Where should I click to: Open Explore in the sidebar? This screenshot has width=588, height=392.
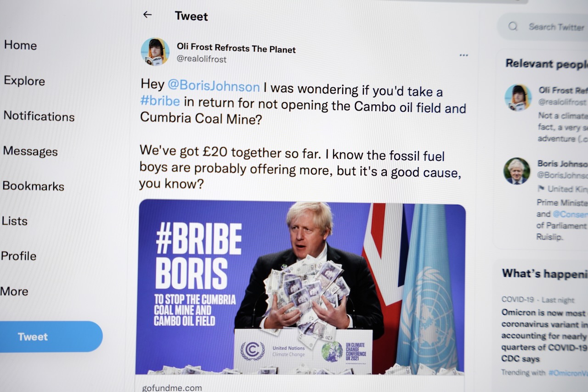(24, 81)
